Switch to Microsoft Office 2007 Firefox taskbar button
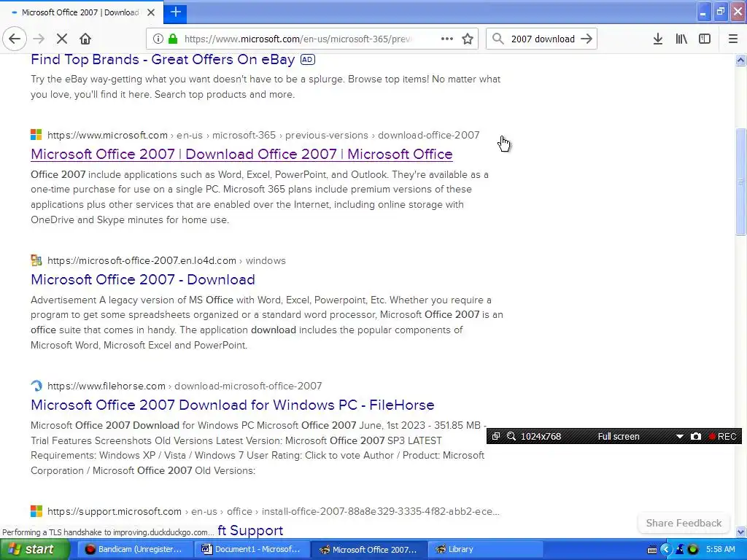The image size is (747, 560). coord(368,549)
